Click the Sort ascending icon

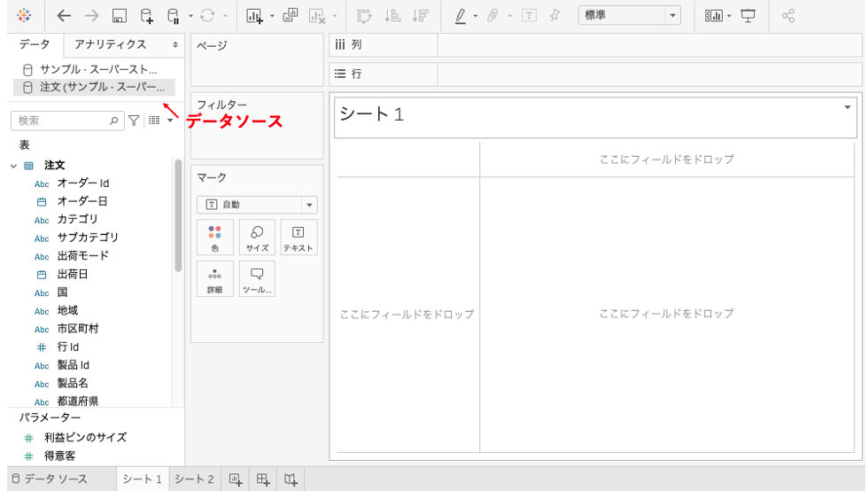[x=392, y=16]
